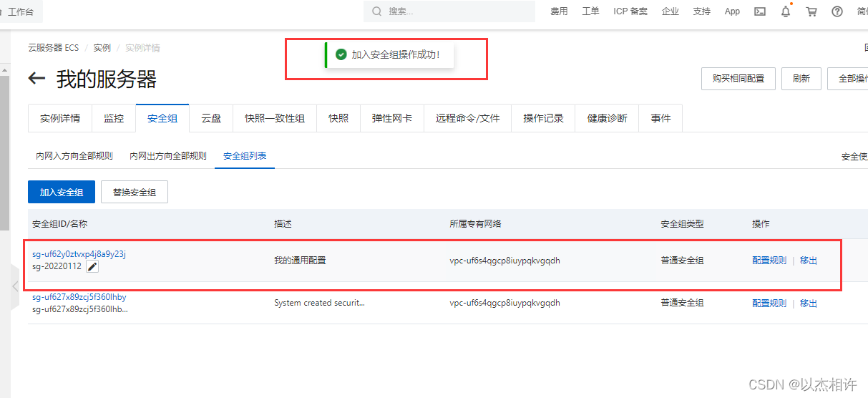This screenshot has height=398, width=868.
Task: Click 加入安全组 button
Action: tap(62, 193)
